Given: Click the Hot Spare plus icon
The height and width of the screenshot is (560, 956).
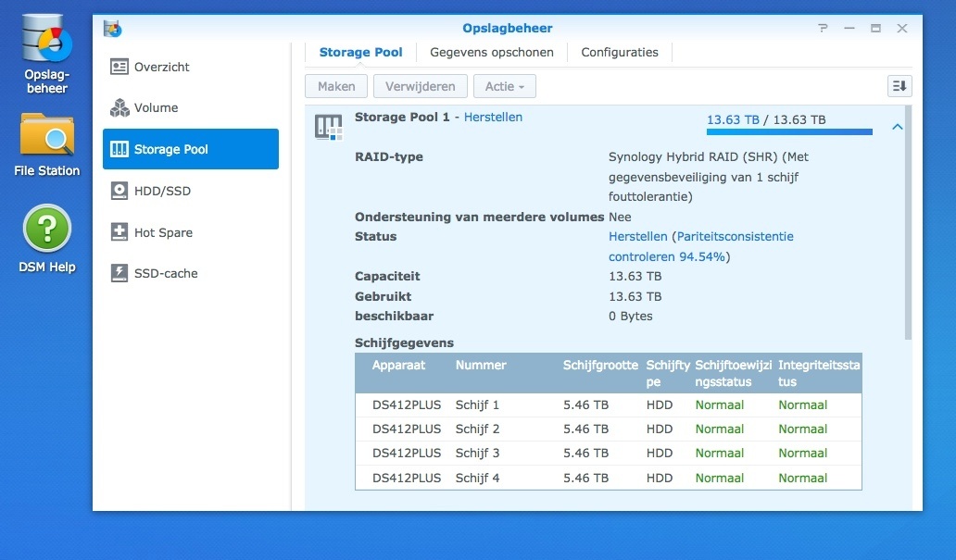Looking at the screenshot, I should point(119,232).
